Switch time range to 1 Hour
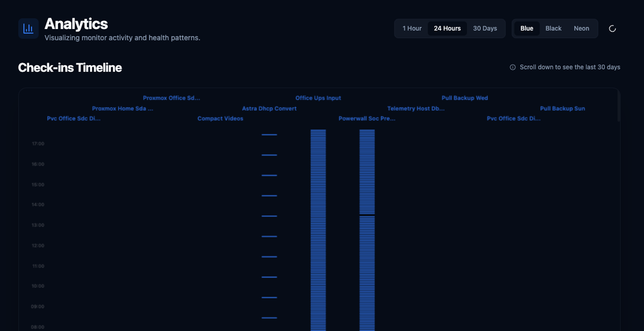This screenshot has height=331, width=644. tap(412, 28)
